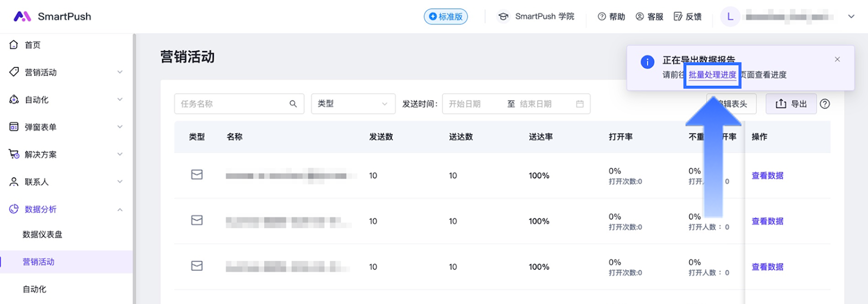This screenshot has height=304, width=868.
Task: Click the search magnifier in task name field
Action: [x=293, y=104]
